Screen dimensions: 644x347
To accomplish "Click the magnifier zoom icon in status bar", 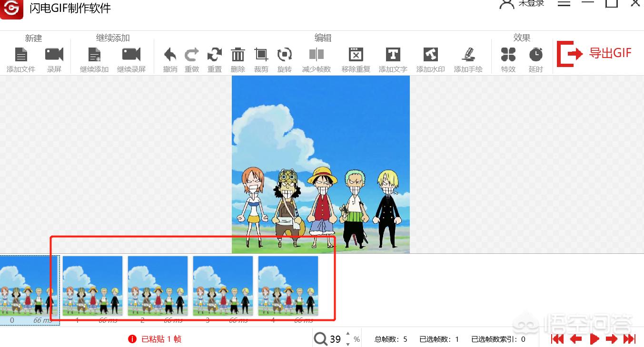I will 321,339.
